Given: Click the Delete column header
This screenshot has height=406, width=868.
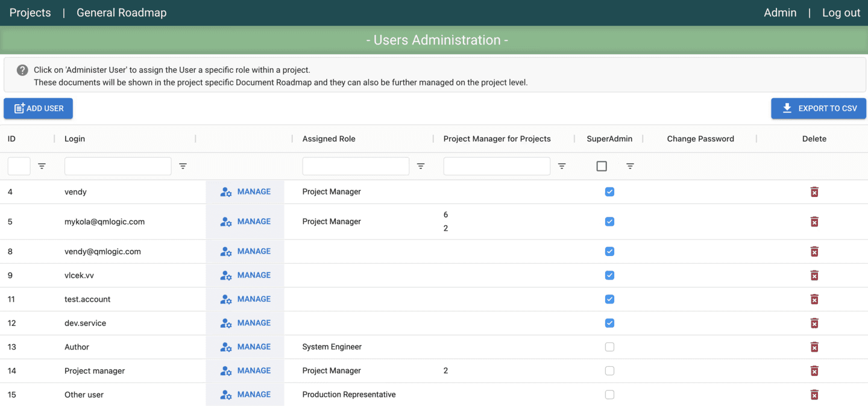Looking at the screenshot, I should [x=814, y=139].
